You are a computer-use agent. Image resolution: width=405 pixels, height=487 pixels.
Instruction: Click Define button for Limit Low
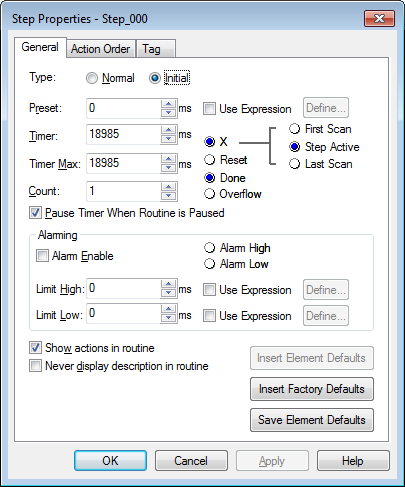pos(326,315)
